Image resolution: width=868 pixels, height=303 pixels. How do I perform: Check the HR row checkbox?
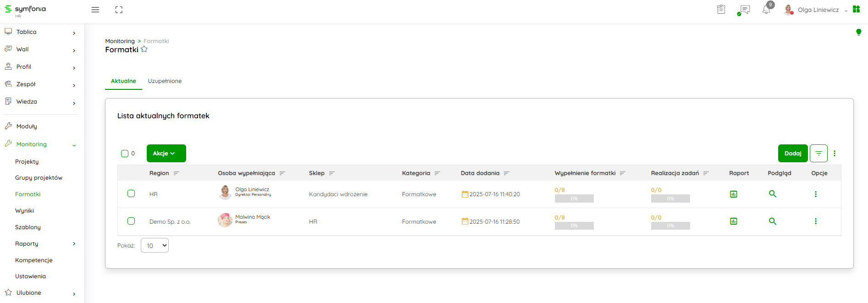pos(131,193)
